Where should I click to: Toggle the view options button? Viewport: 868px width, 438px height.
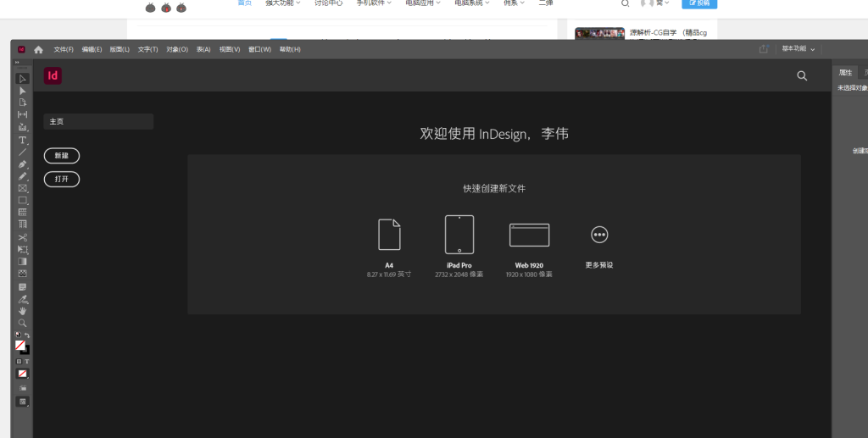22,388
